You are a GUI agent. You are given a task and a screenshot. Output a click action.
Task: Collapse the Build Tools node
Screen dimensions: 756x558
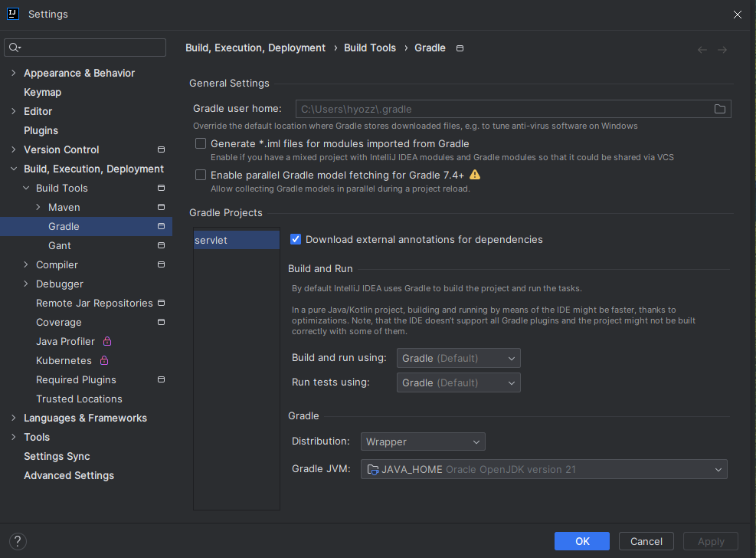point(26,188)
